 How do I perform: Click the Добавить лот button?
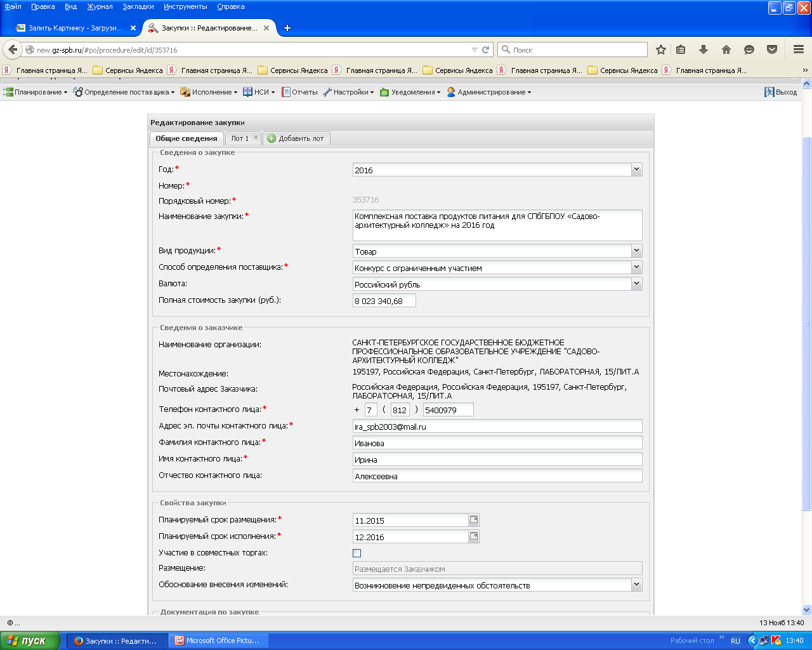(x=296, y=138)
